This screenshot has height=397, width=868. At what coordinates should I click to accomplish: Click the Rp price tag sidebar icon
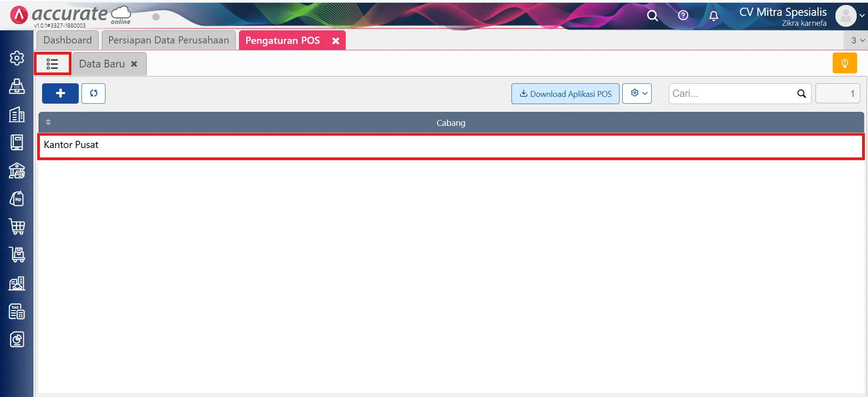(x=17, y=199)
